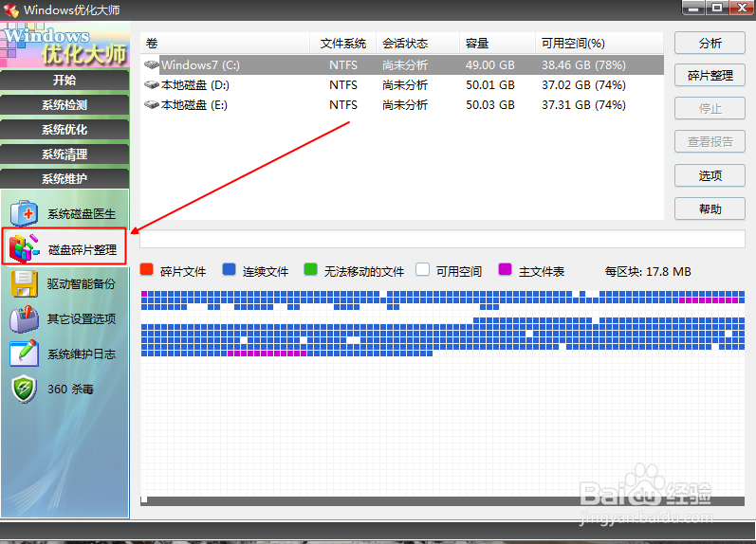The image size is (756, 544).
Task: Select the 磁盘碎片整理 icon
Action: click(24, 248)
